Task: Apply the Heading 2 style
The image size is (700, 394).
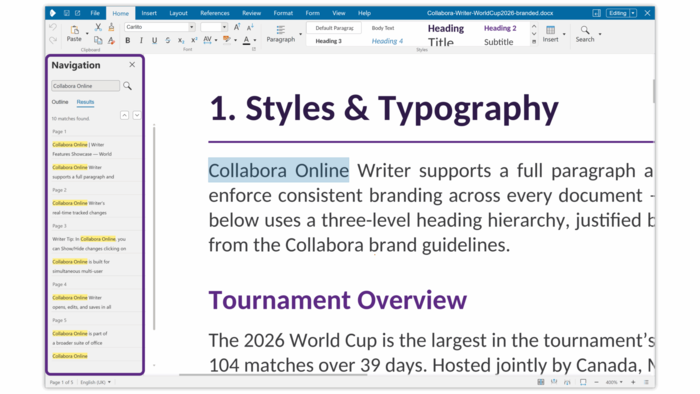Action: coord(500,28)
